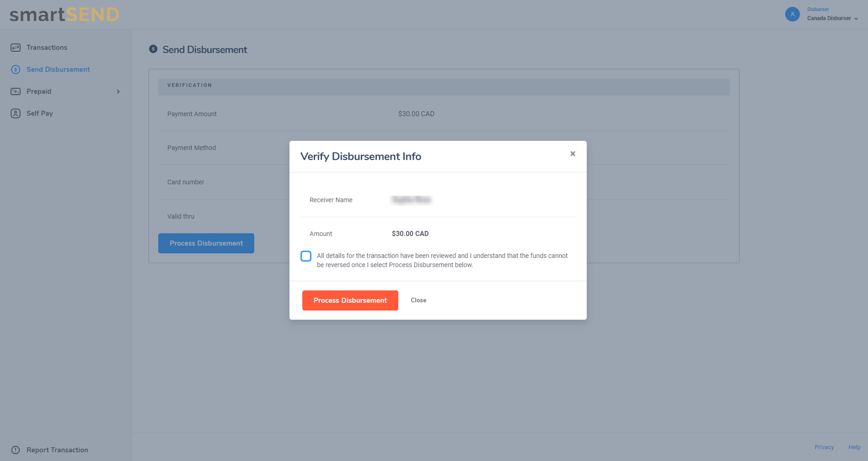Screen dimensions: 868x461
Task: Click the smartSEND logo
Action: click(x=64, y=15)
